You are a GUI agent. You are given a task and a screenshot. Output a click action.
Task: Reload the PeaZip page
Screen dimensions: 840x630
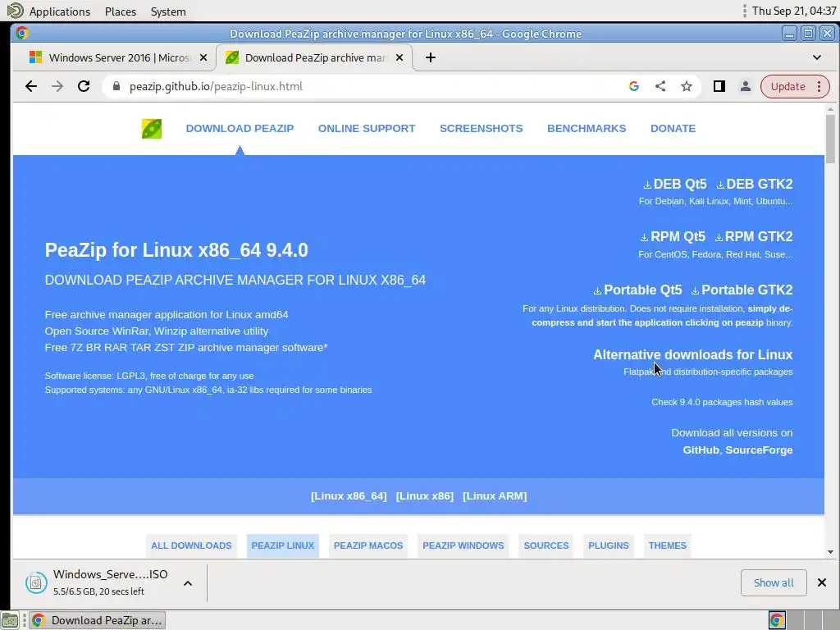pyautogui.click(x=84, y=86)
